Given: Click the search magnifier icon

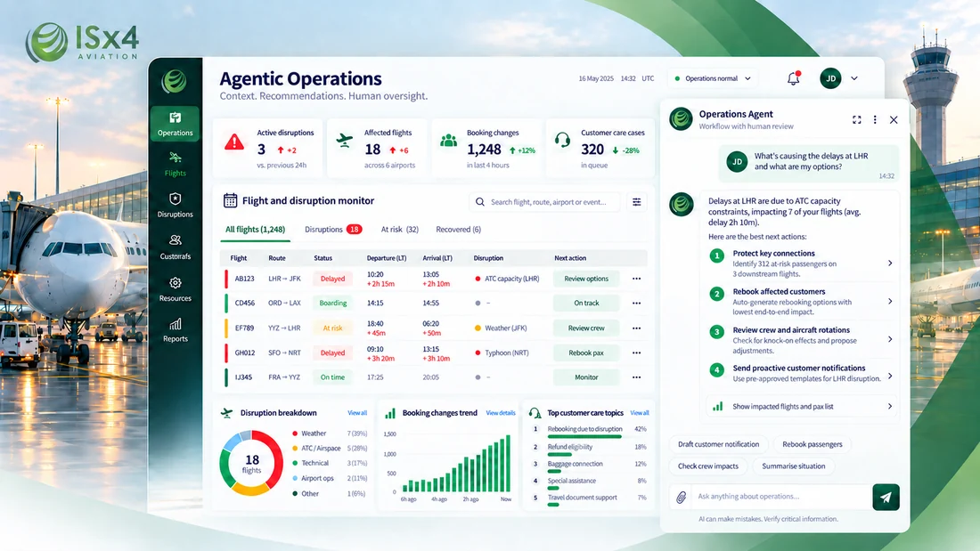Looking at the screenshot, I should coord(480,202).
